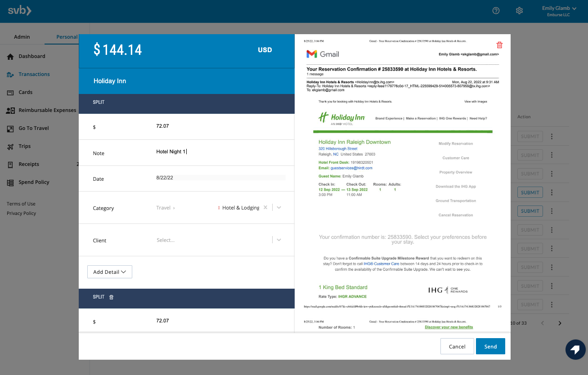The width and height of the screenshot is (588, 375).
Task: Click the Receipts sidebar icon
Action: click(10, 164)
